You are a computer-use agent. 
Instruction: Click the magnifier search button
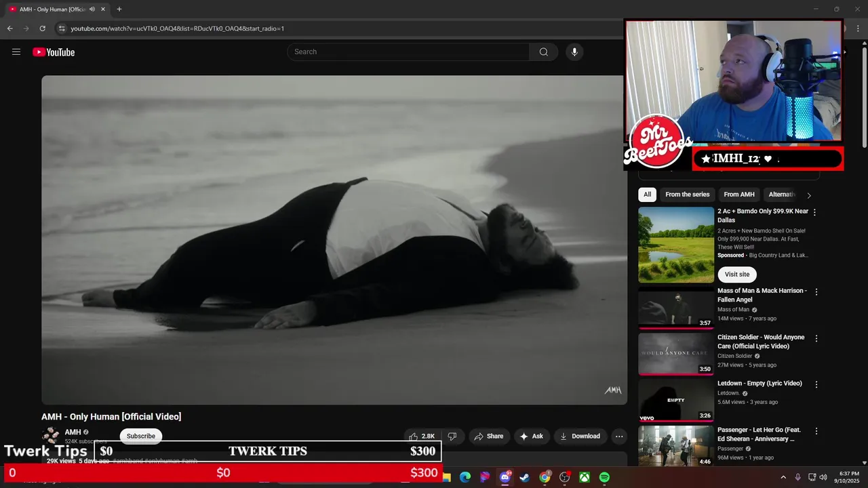tap(543, 52)
